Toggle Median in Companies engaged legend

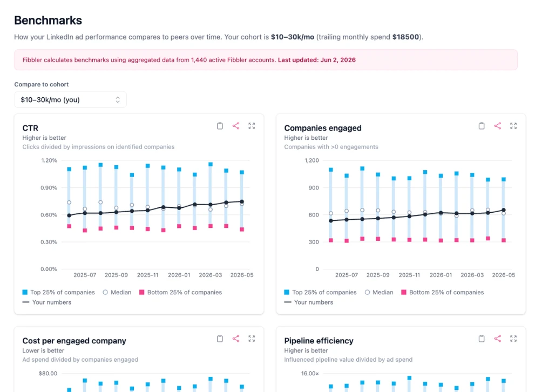pyautogui.click(x=379, y=292)
